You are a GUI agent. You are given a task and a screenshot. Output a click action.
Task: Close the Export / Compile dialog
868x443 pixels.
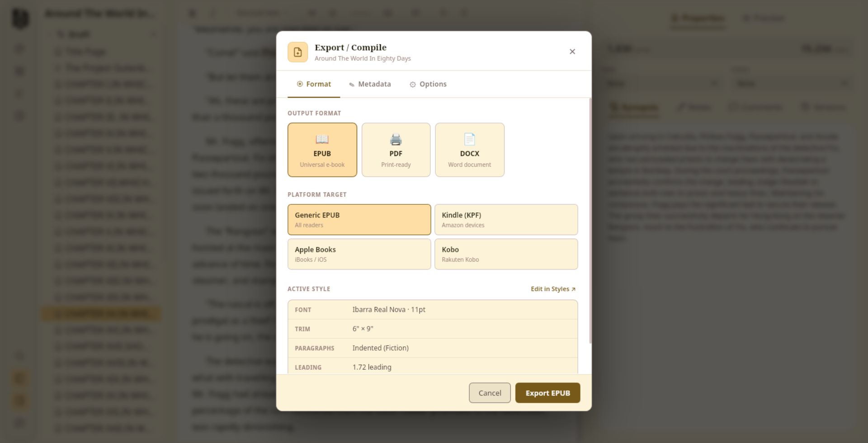click(x=572, y=52)
